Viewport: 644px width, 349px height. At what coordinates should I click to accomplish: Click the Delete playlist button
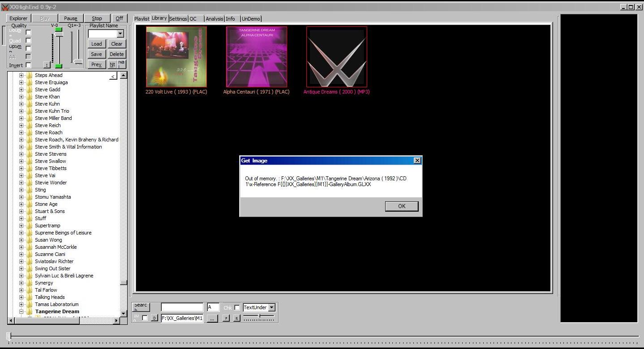pos(117,54)
